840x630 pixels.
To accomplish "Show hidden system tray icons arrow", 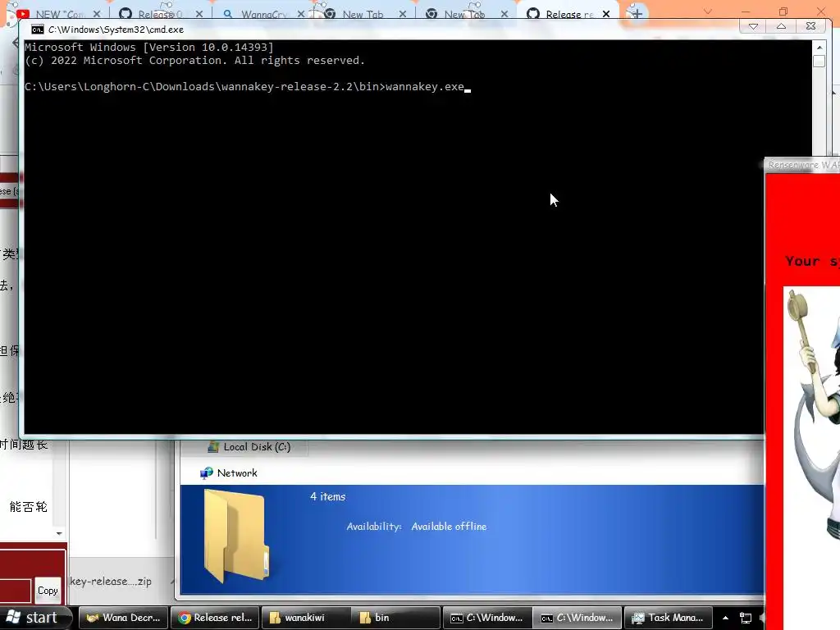I will pos(725,618).
